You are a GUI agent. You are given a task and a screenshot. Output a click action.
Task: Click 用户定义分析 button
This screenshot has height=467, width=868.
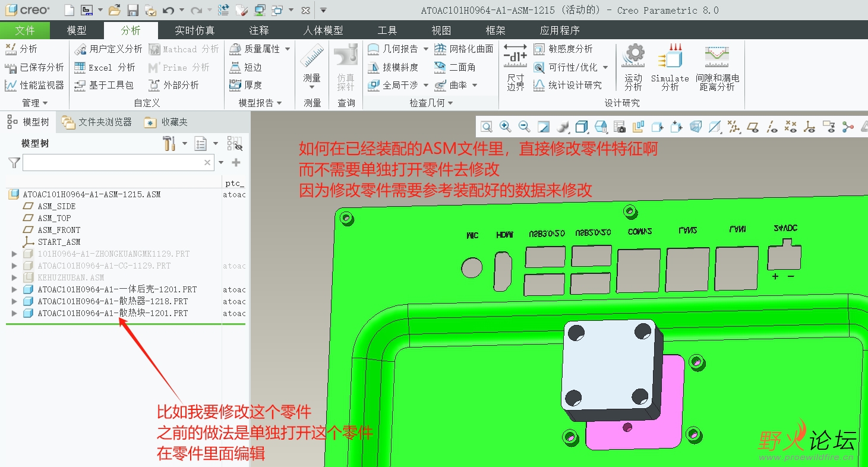click(x=108, y=49)
